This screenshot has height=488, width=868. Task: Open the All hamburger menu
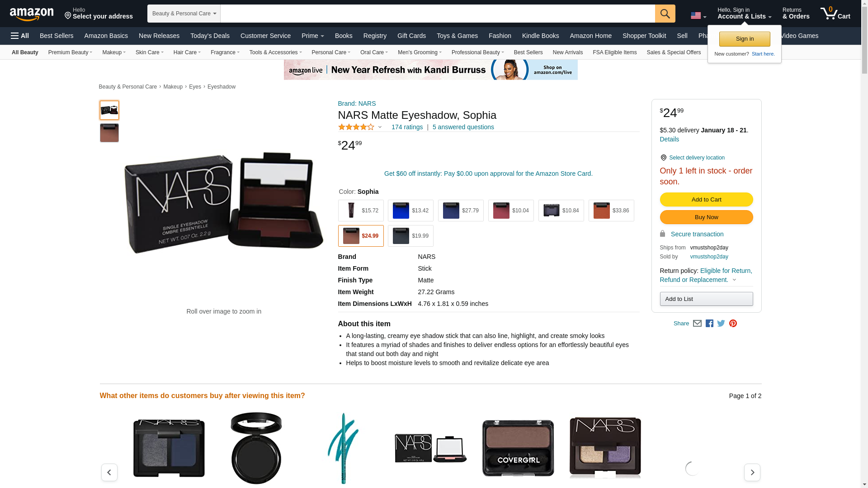pyautogui.click(x=20, y=36)
